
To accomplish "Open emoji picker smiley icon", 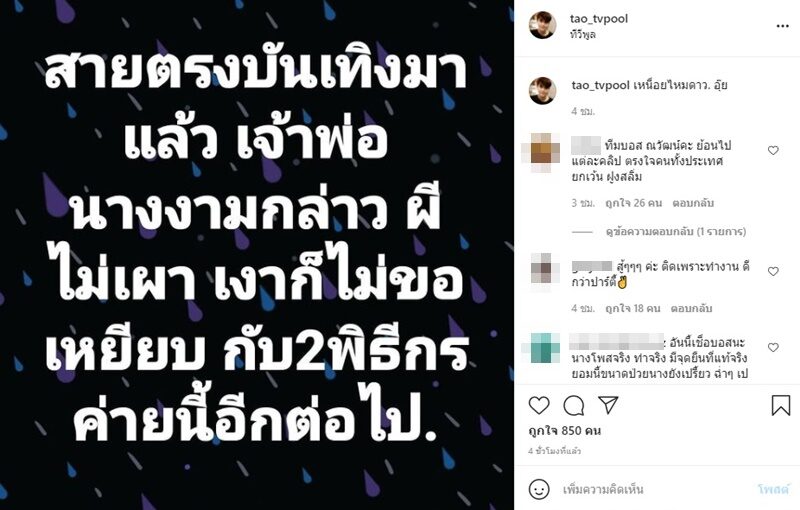I will click(x=539, y=490).
